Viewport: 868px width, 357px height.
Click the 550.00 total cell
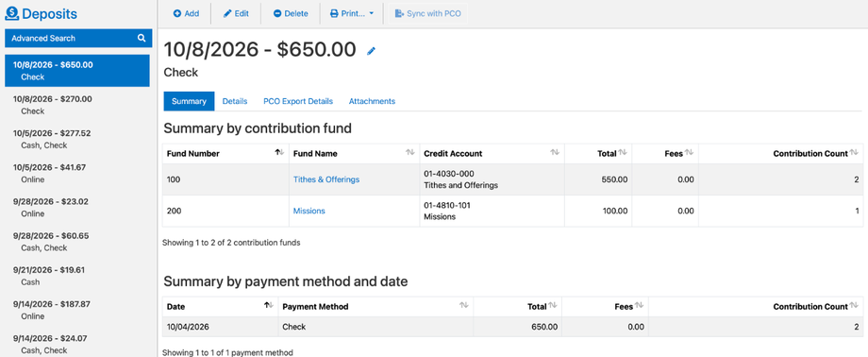pos(598,179)
